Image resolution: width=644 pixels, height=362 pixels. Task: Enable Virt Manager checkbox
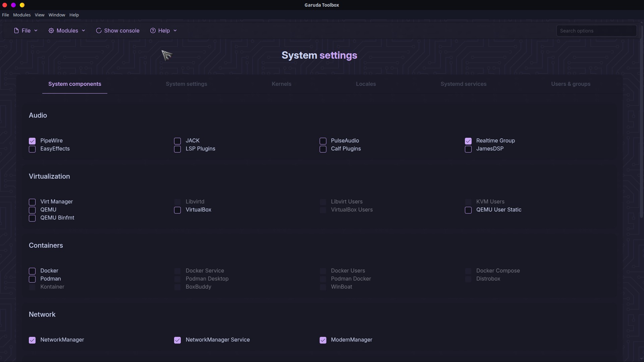32,202
